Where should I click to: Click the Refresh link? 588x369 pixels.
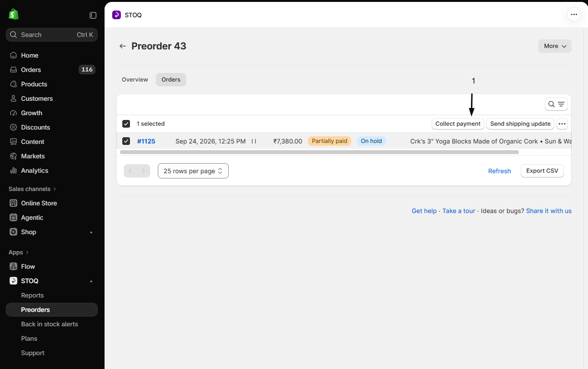(499, 171)
